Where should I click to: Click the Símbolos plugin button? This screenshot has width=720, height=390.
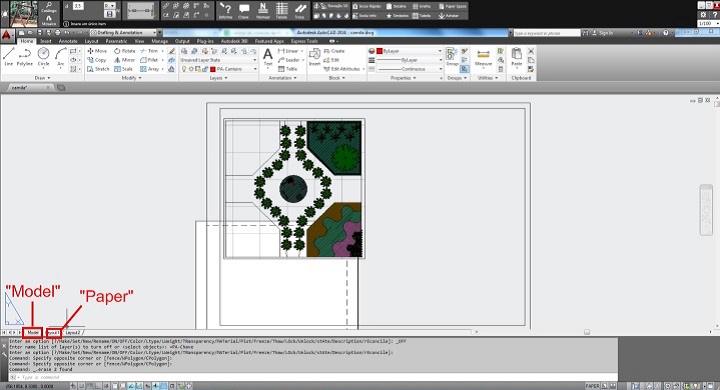click(397, 16)
